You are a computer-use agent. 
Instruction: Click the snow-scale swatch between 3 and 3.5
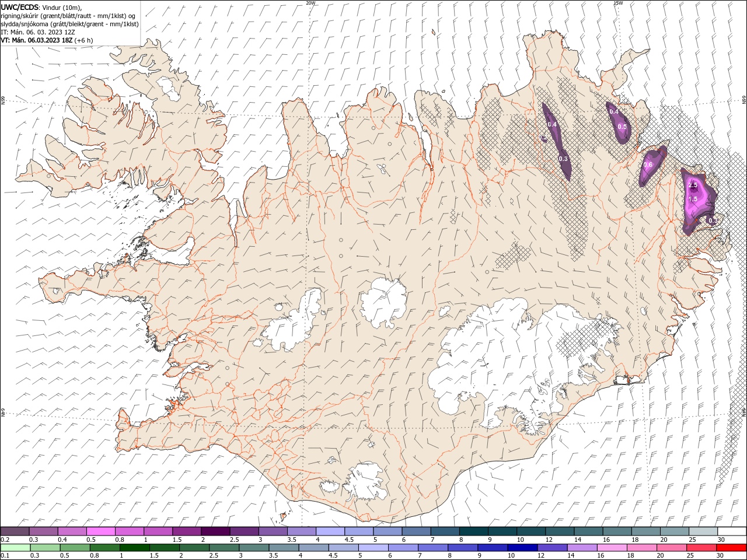tap(273, 531)
